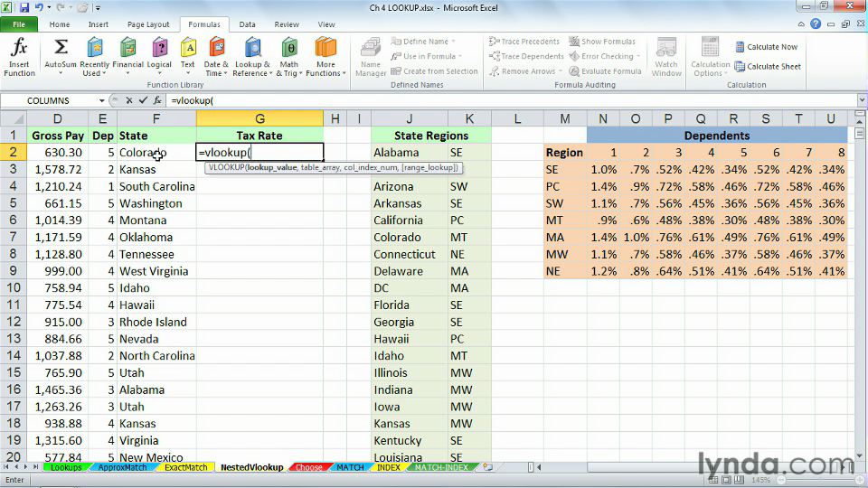The width and height of the screenshot is (868, 488).
Task: Switch to the Insert ribbon tab
Action: click(98, 24)
